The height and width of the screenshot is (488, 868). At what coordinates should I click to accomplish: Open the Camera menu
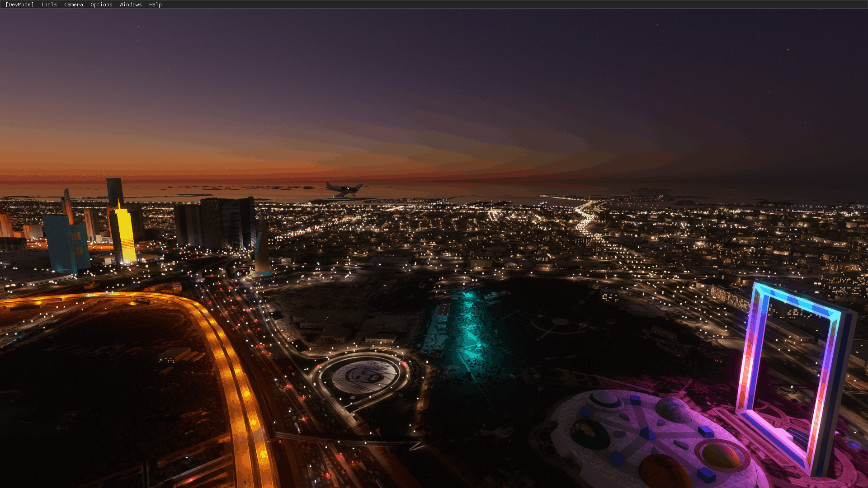pos(73,5)
